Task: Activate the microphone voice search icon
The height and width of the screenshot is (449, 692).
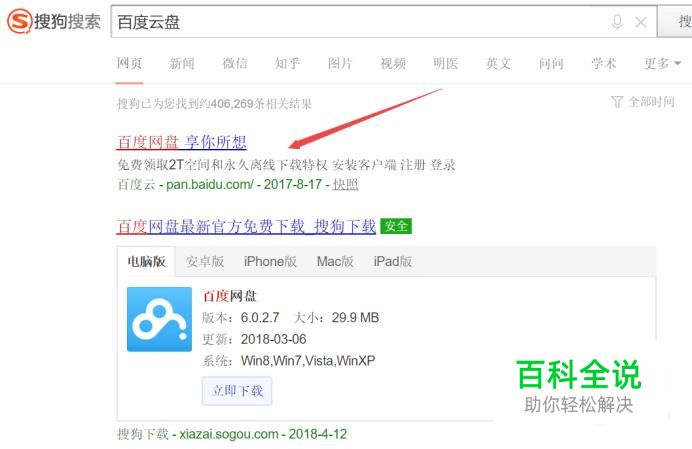Action: (x=617, y=22)
